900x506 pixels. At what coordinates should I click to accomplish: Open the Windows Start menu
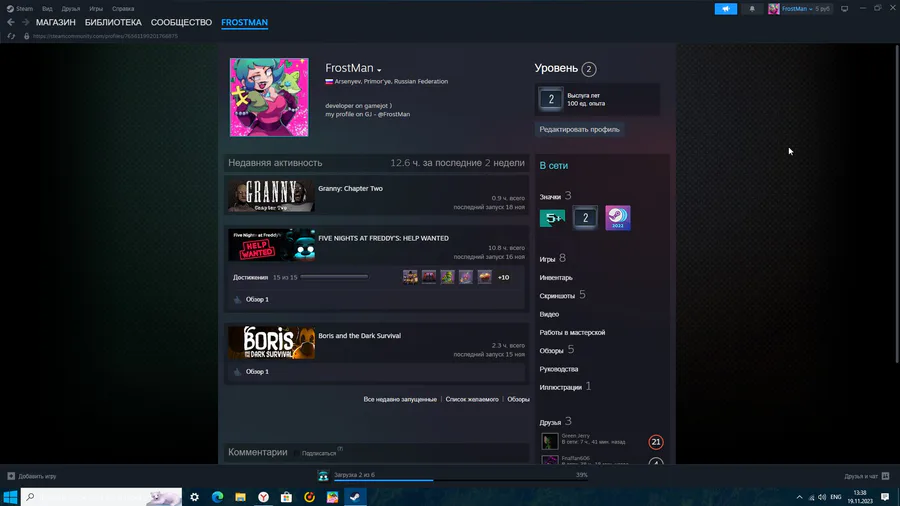[10, 497]
